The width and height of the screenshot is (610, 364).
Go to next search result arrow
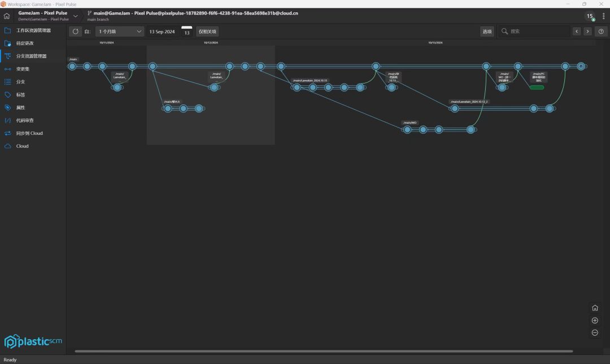[x=587, y=32]
